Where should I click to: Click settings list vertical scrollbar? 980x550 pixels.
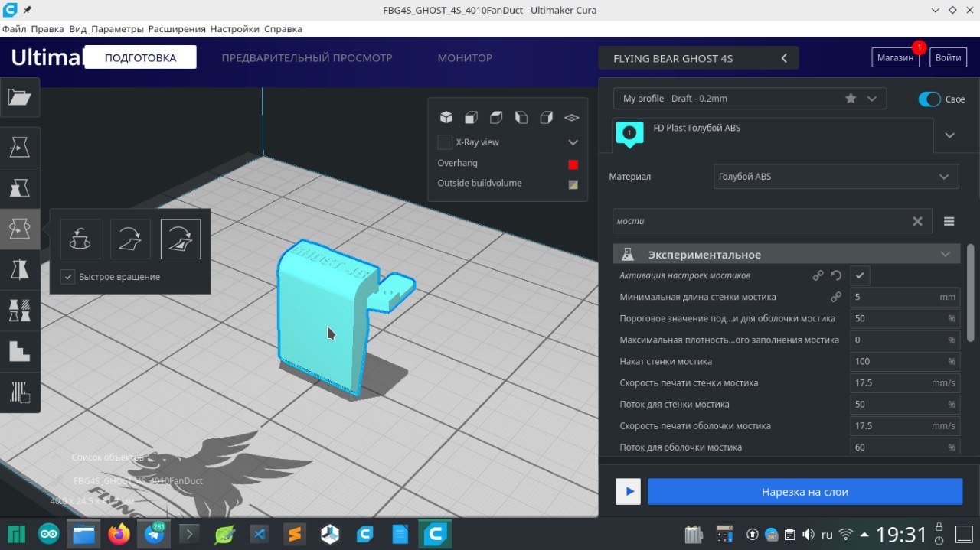coord(971,292)
